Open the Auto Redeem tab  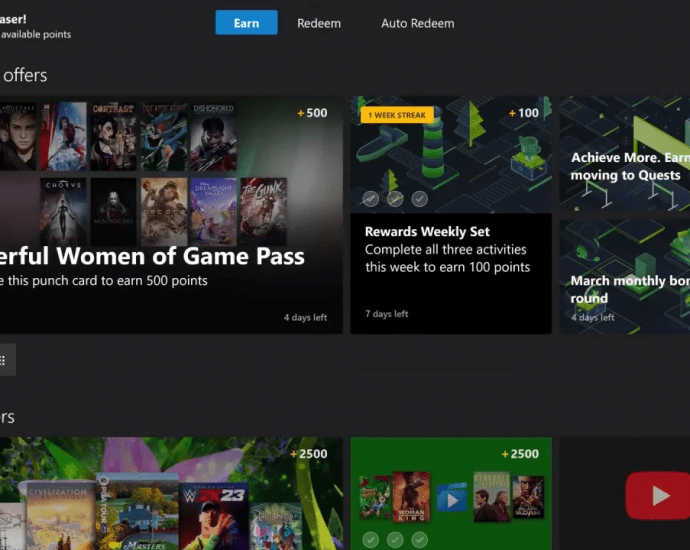point(418,23)
